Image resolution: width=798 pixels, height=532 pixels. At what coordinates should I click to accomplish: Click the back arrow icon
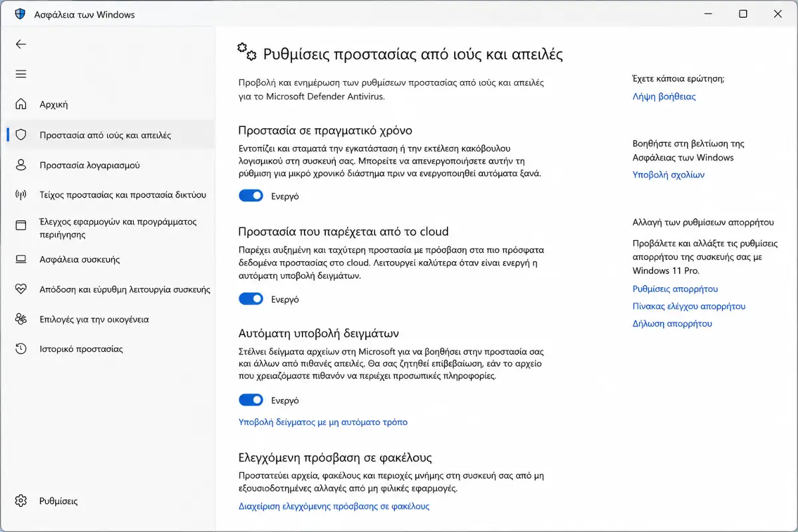tap(21, 44)
